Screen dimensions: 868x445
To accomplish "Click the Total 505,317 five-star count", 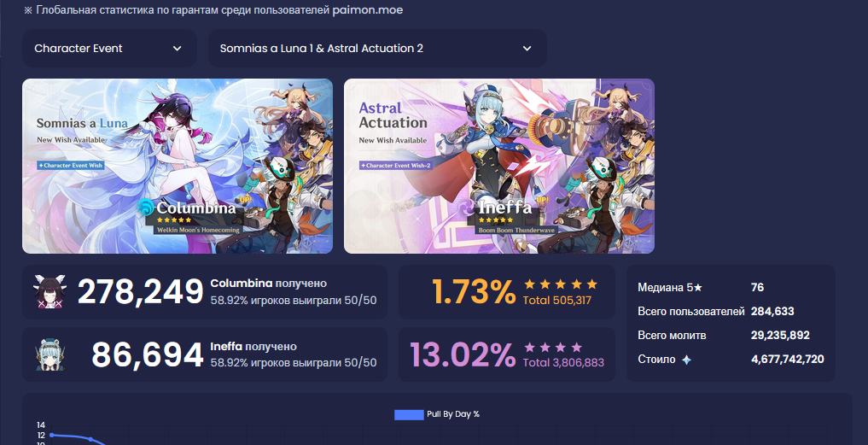I will click(556, 301).
